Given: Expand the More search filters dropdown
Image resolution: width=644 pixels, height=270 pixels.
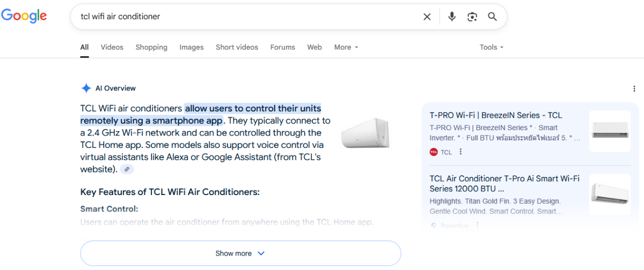Looking at the screenshot, I should tap(346, 47).
